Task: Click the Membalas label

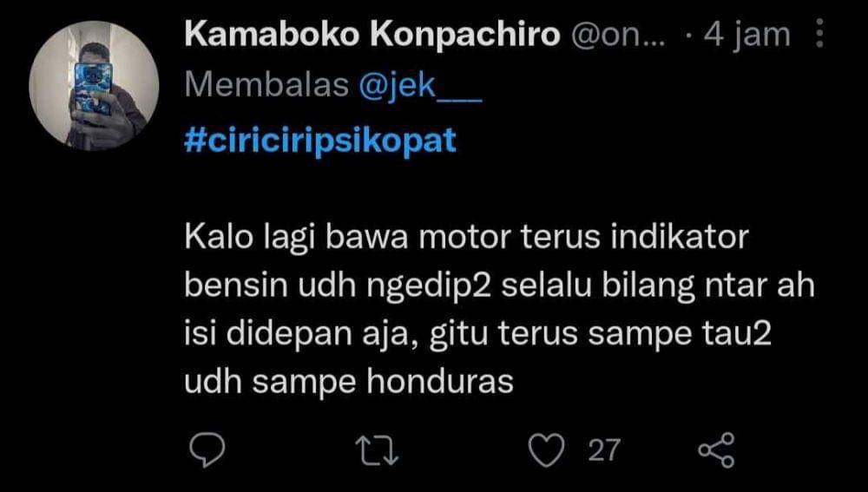Action: click(266, 86)
